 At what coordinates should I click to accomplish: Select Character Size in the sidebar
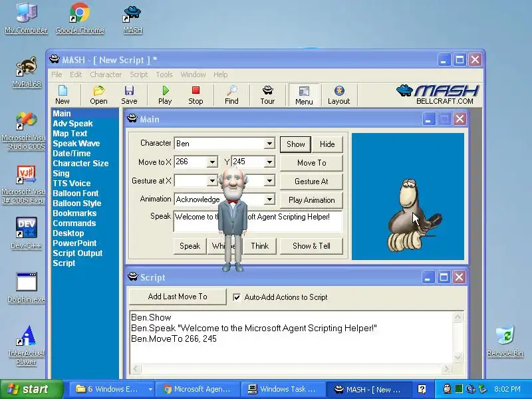(80, 163)
